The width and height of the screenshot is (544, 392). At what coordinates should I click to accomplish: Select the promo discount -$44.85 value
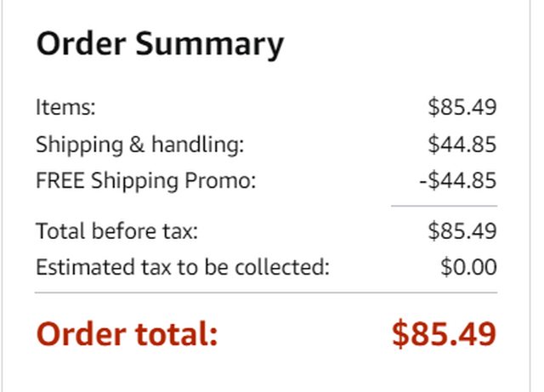(457, 180)
